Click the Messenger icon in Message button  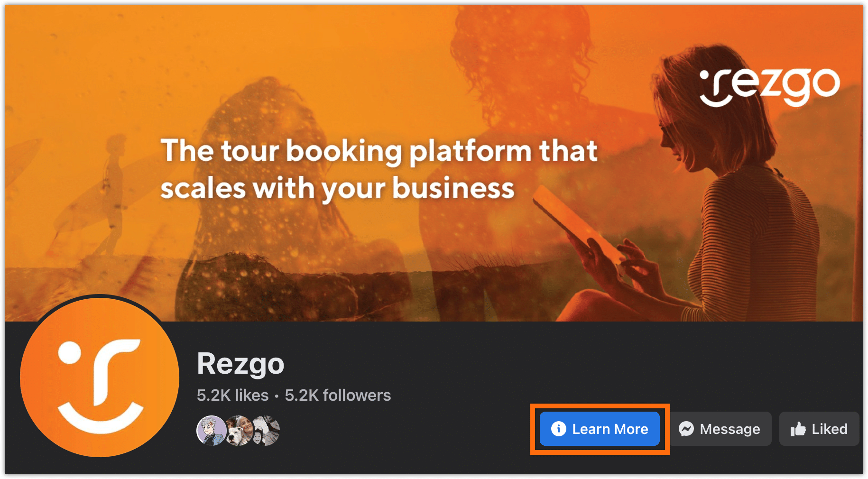point(686,429)
